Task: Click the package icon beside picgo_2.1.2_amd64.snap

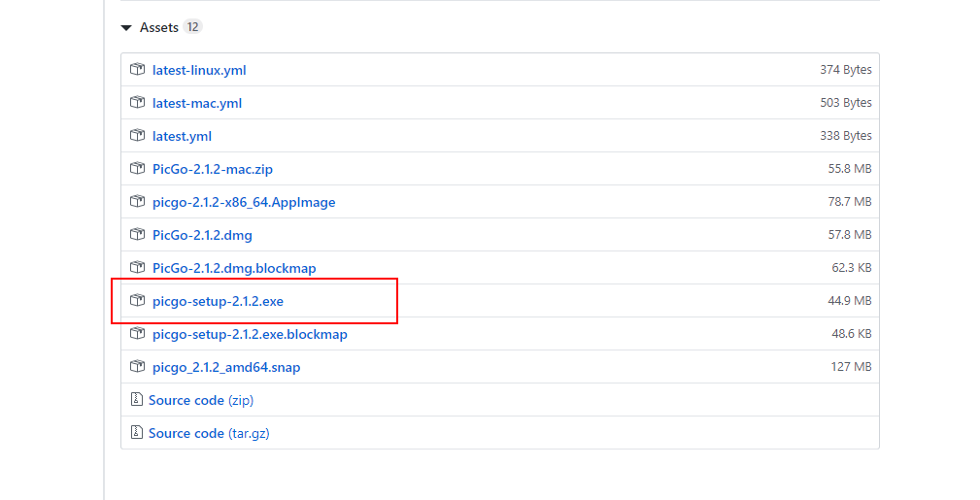Action: click(138, 366)
